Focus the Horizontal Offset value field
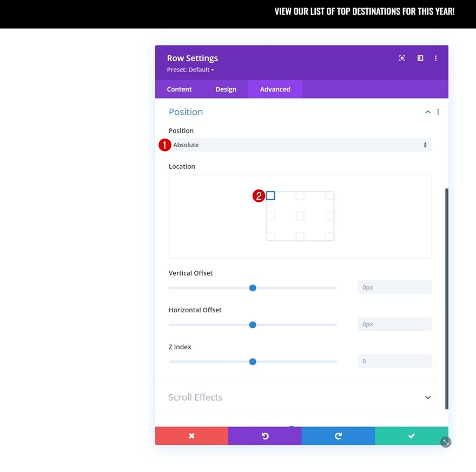 point(395,324)
